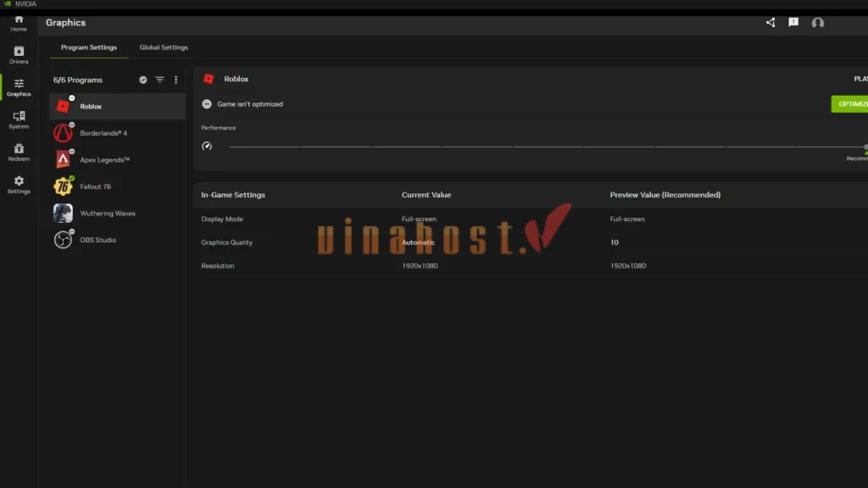Click the Resolution setting label
The height and width of the screenshot is (488, 868).
tap(218, 265)
